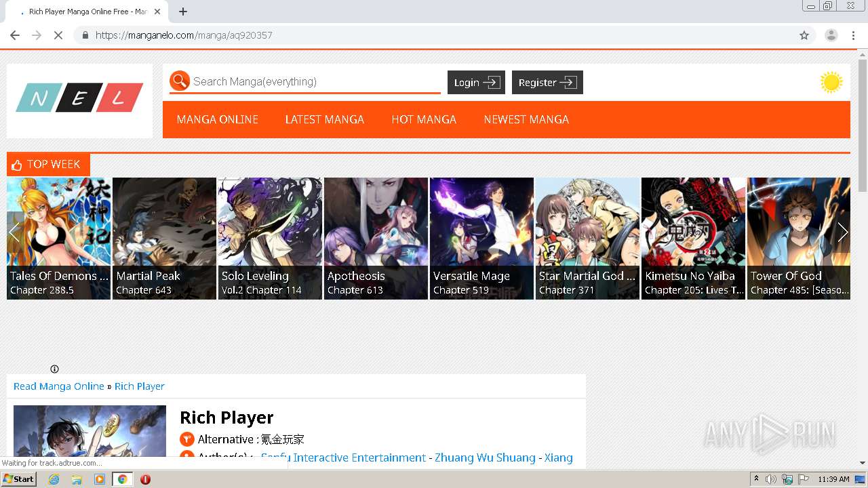Show hidden system tray icons

pos(756,479)
